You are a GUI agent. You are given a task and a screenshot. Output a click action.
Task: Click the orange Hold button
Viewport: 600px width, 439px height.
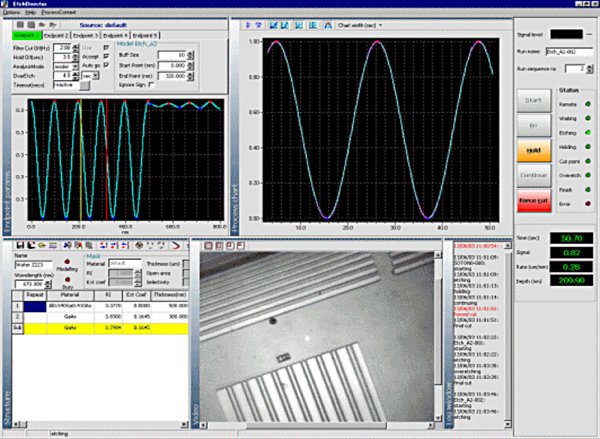[x=534, y=150]
